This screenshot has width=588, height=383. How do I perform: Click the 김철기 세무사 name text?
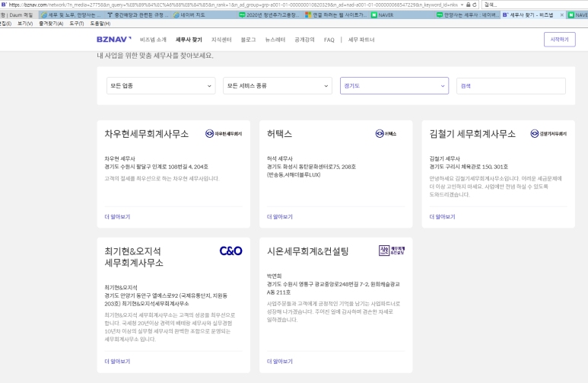coord(444,158)
